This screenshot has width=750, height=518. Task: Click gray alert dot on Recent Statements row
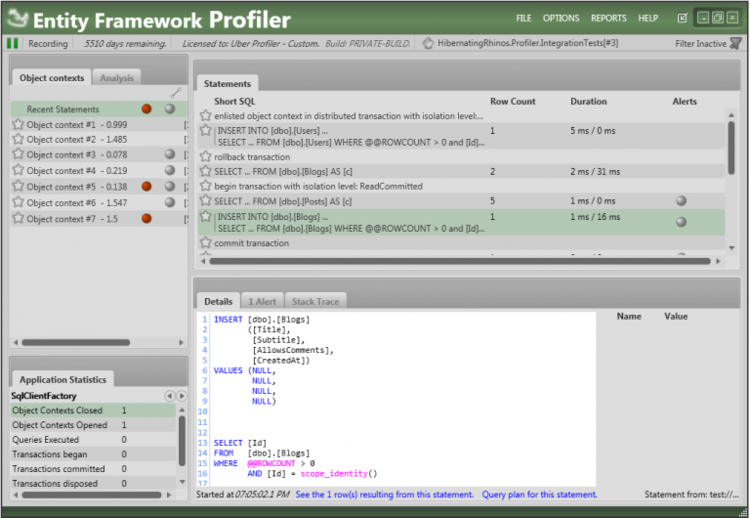170,109
